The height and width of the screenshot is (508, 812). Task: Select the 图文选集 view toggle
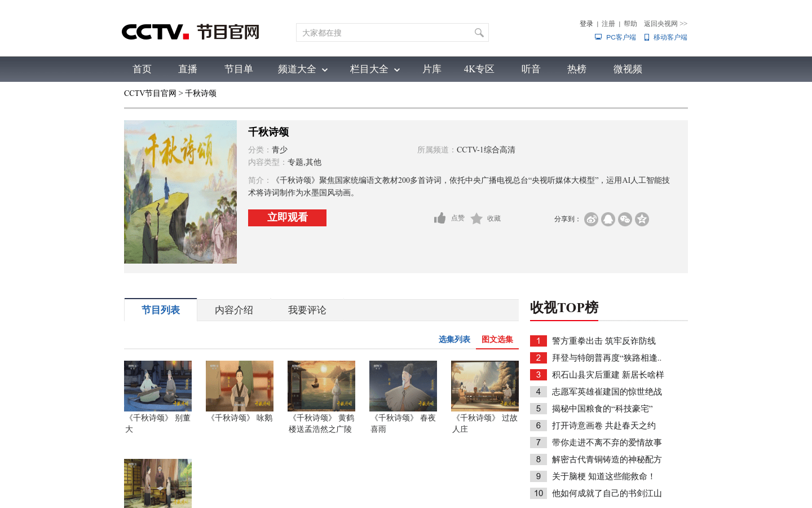pyautogui.click(x=497, y=339)
